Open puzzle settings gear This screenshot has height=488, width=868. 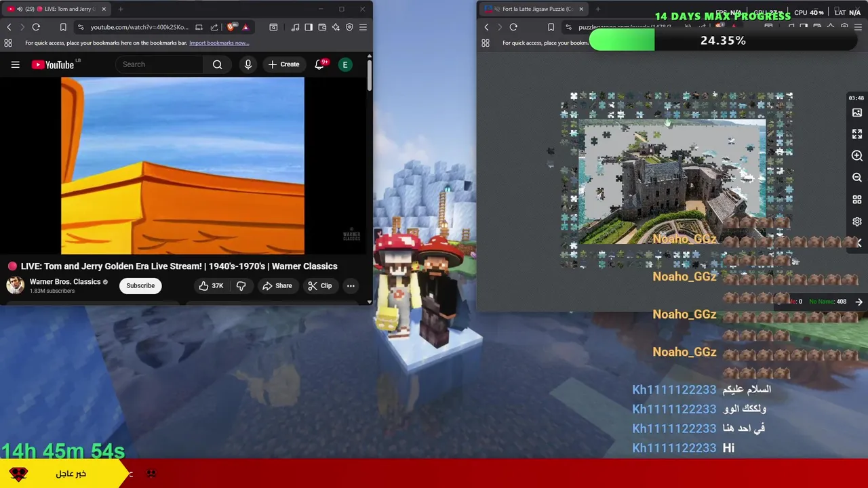(857, 222)
